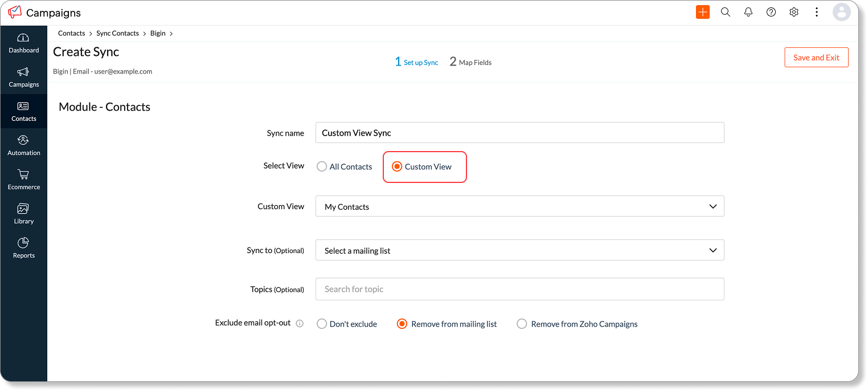Click the Bigin | Email - user@example.com text
868x391 pixels.
103,71
